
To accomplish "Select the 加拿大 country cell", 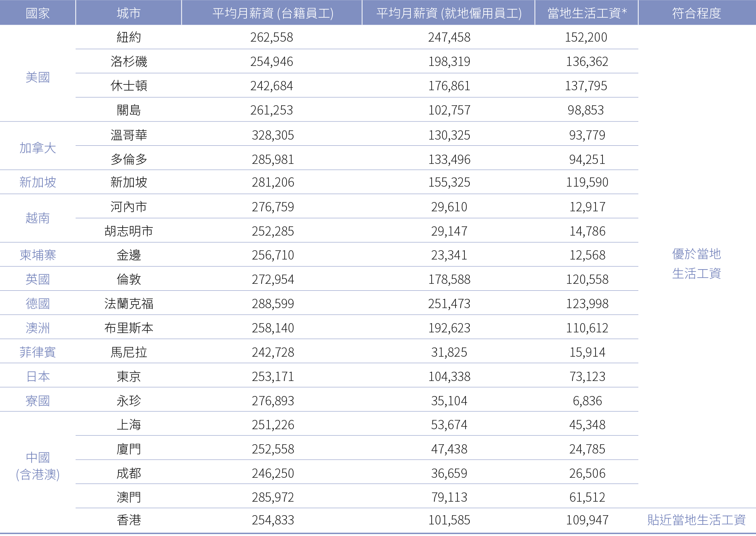I will 37,148.
